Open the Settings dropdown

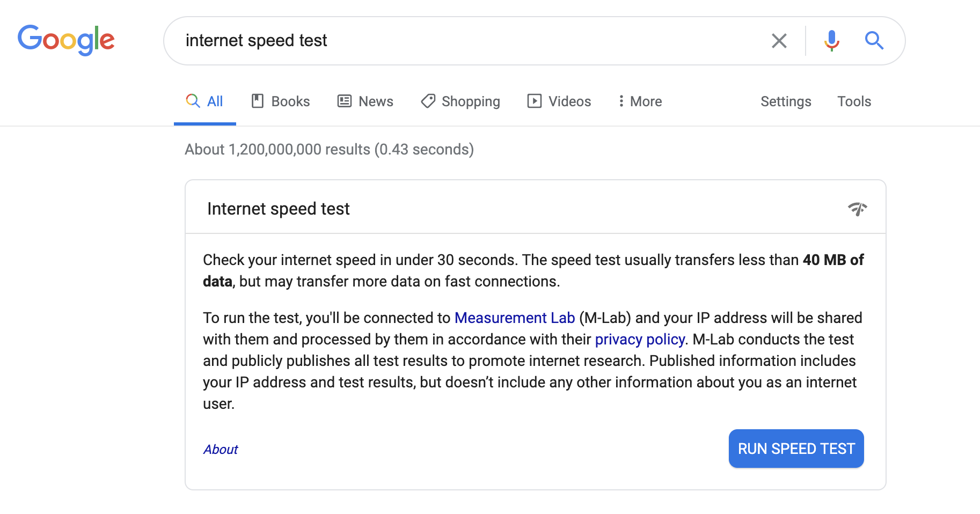[x=785, y=101]
